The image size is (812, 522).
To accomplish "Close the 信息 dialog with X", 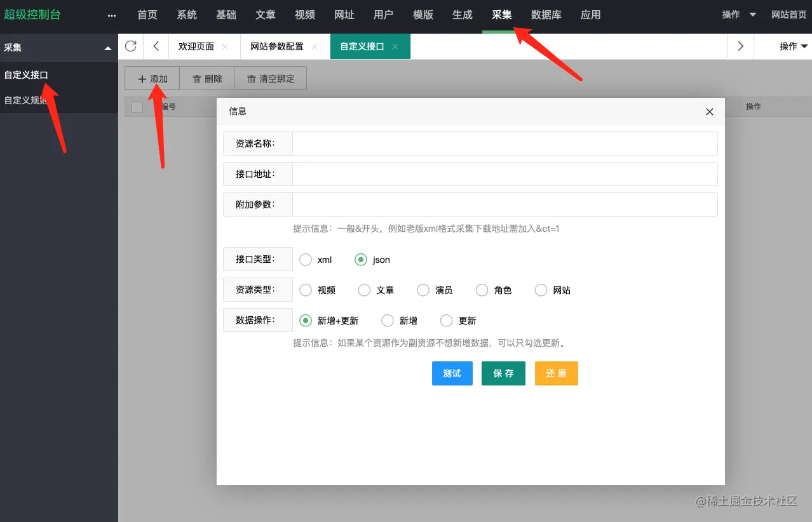I will (x=710, y=112).
